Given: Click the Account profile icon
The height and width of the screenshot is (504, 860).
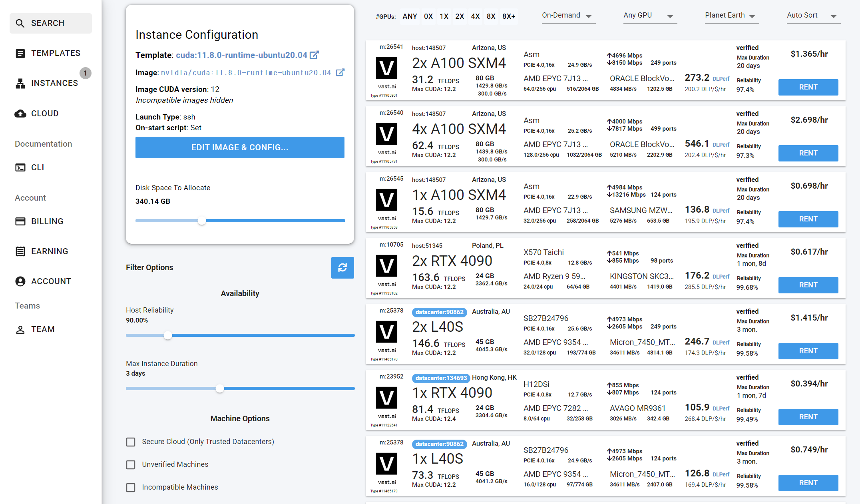Looking at the screenshot, I should (20, 281).
